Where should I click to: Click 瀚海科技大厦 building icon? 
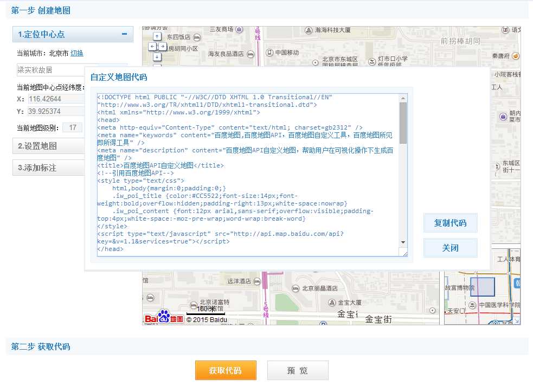309,30
